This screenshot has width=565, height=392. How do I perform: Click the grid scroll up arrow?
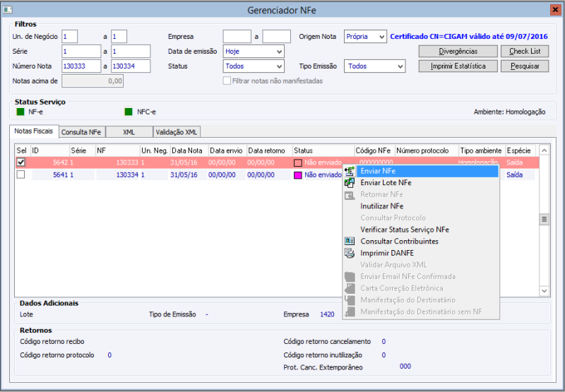pyautogui.click(x=544, y=150)
